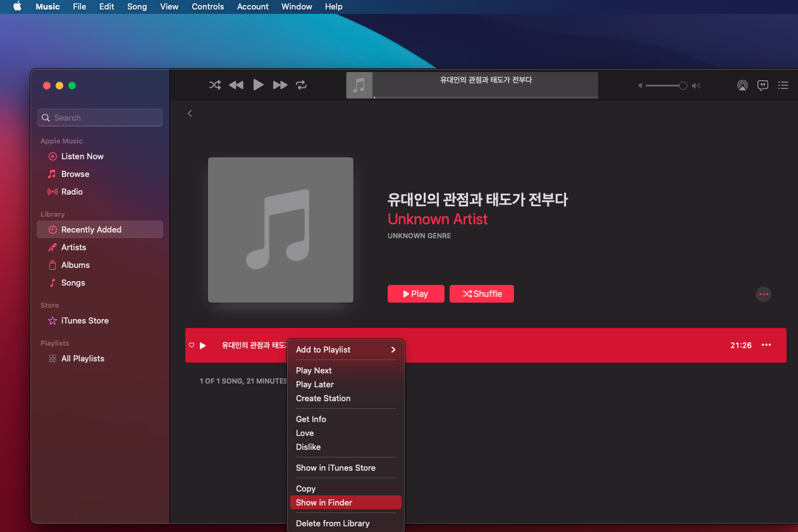Screen dimensions: 798x532
Task: Seek along the playback progress bar
Action: tap(486, 97)
